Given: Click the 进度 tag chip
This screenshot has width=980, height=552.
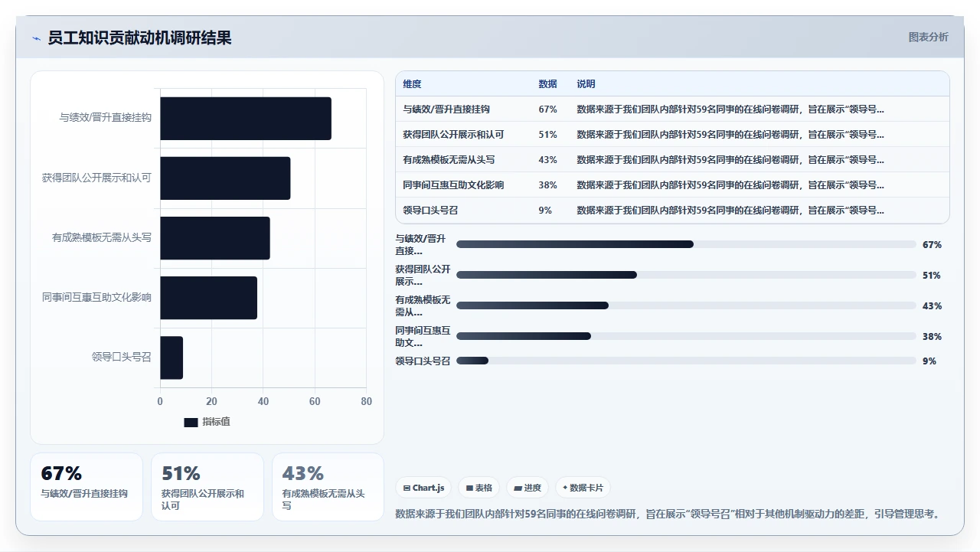Looking at the screenshot, I should 528,488.
